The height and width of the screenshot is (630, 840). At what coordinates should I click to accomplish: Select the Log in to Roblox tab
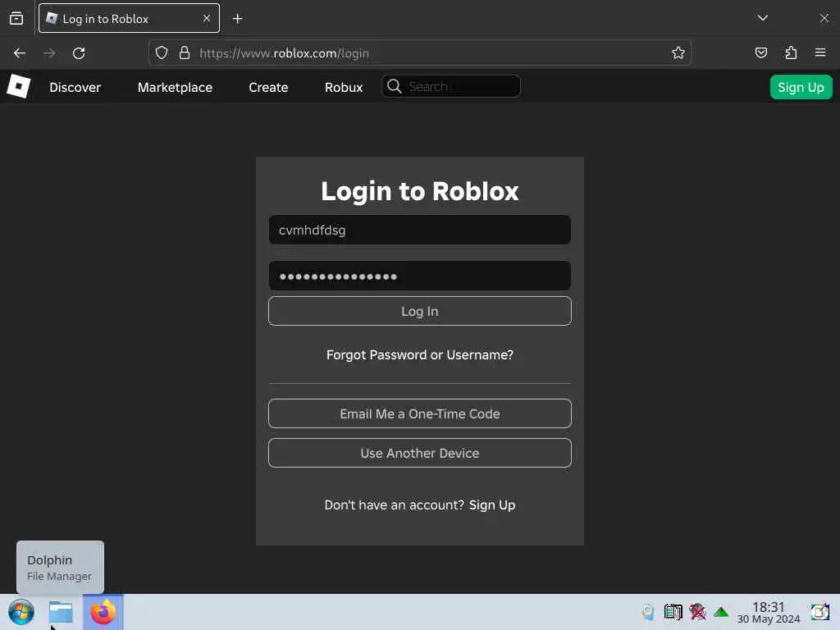tap(129, 18)
